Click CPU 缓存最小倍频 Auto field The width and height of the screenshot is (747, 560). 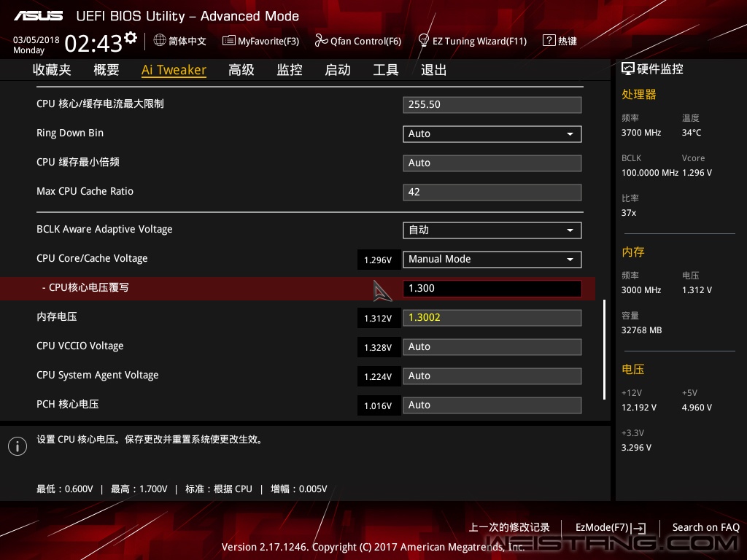tap(492, 163)
